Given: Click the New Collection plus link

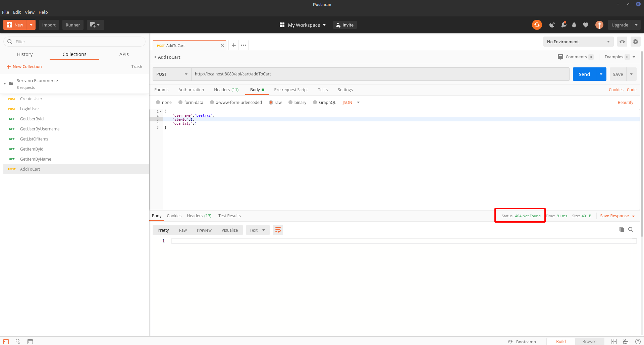Looking at the screenshot, I should point(24,67).
